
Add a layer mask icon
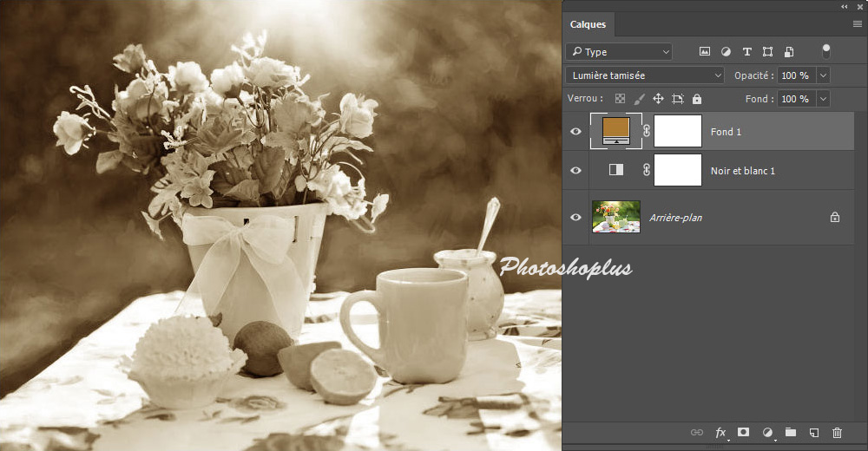click(744, 432)
